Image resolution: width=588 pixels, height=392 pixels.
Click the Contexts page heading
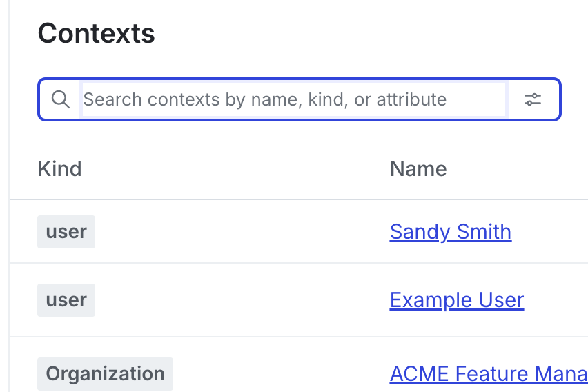(96, 33)
